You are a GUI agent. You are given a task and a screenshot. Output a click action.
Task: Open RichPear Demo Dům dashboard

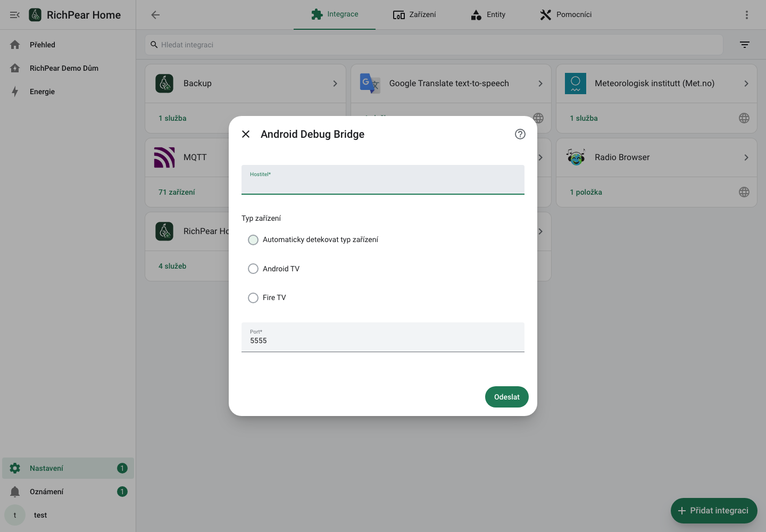pyautogui.click(x=68, y=68)
